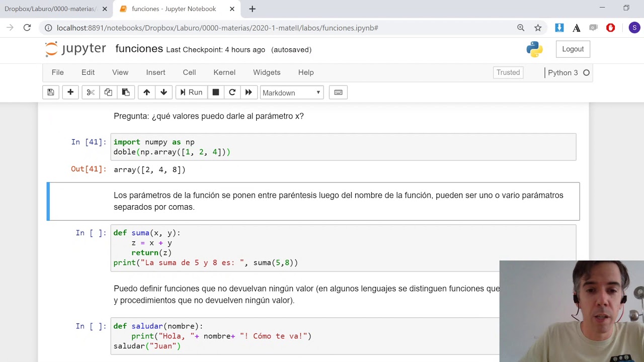Restart kernel and re-run whole notebook
The image size is (644, 362).
[249, 93]
